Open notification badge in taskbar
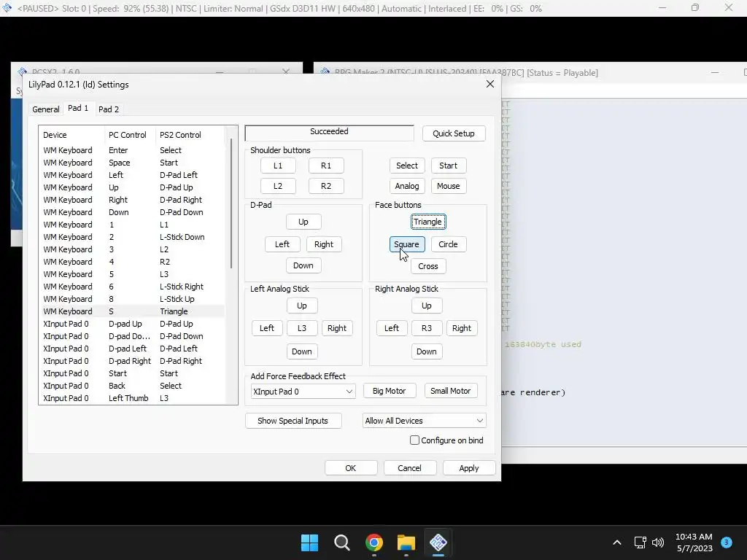This screenshot has height=560, width=747. coord(727,542)
